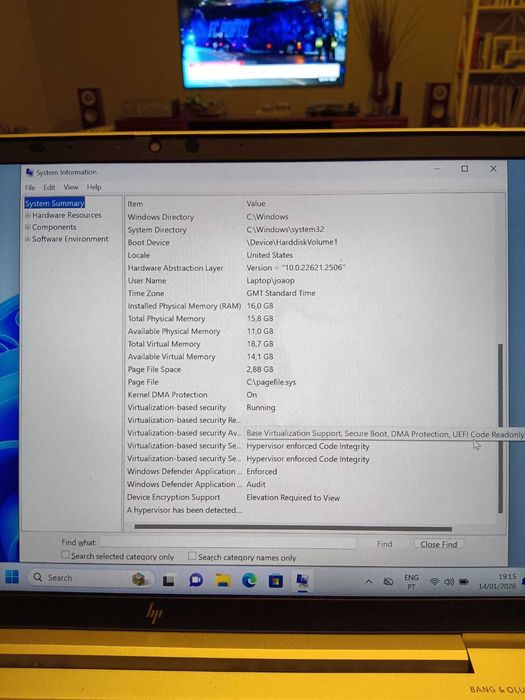
Task: Select the Hardware Resources node
Action: [x=67, y=215]
